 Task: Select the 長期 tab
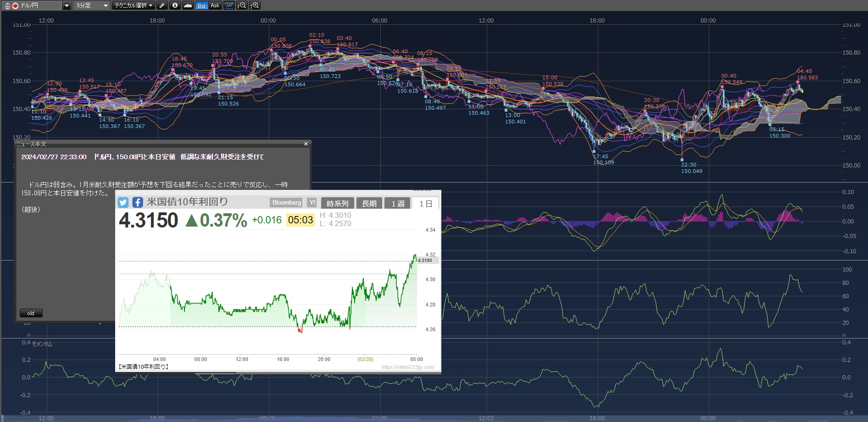click(x=369, y=203)
